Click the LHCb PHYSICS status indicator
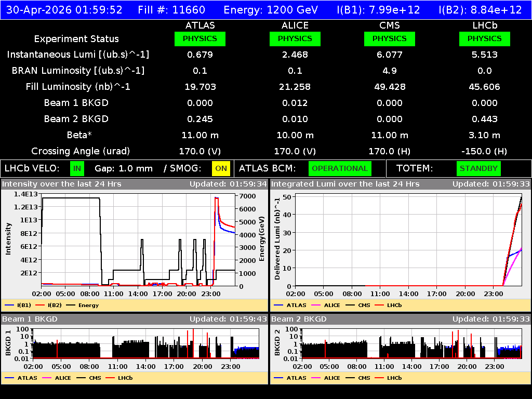 (485, 38)
